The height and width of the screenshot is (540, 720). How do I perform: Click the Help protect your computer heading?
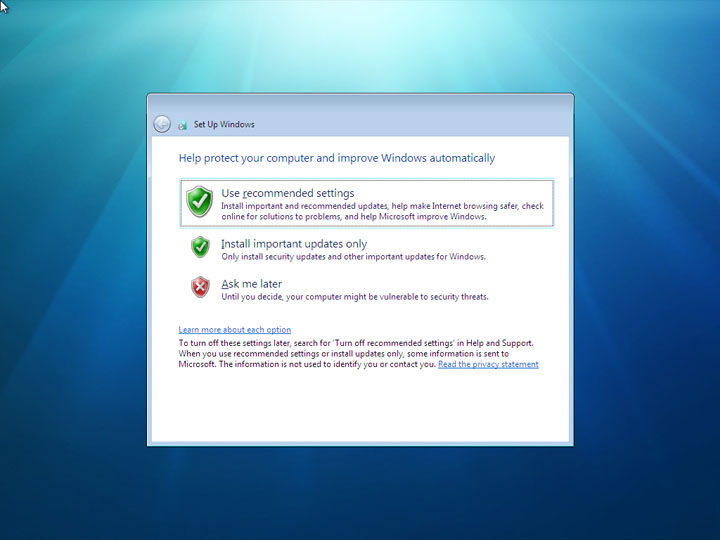coord(337,158)
